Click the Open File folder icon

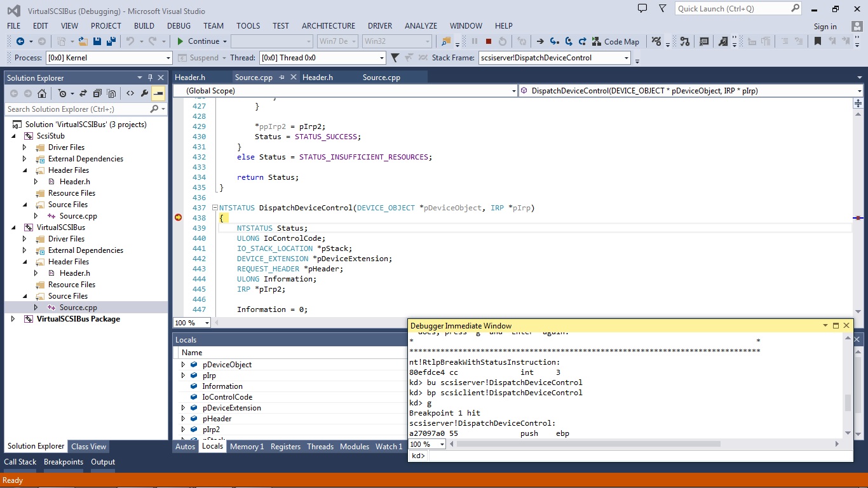tap(83, 41)
